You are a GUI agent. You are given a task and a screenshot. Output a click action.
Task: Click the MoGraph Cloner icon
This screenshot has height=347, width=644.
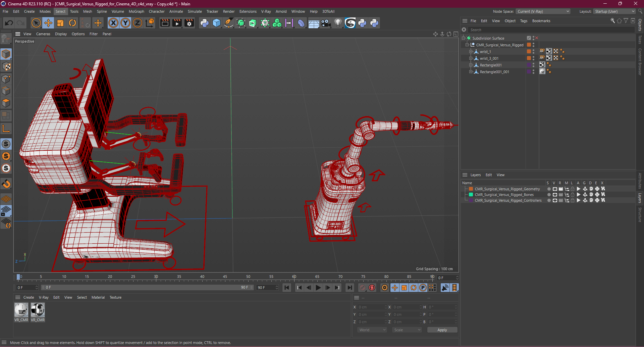click(277, 23)
